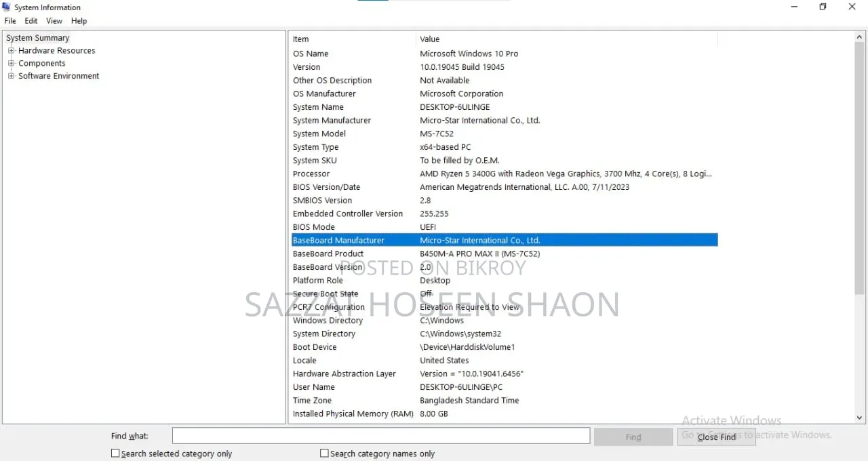Screen dimensions: 868x461
Task: Click the Value column header
Action: [x=566, y=39]
